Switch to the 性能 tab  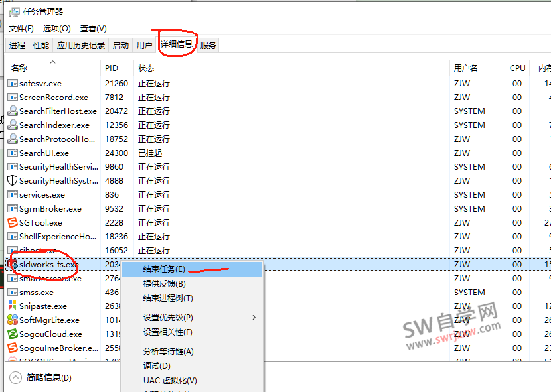pos(40,45)
